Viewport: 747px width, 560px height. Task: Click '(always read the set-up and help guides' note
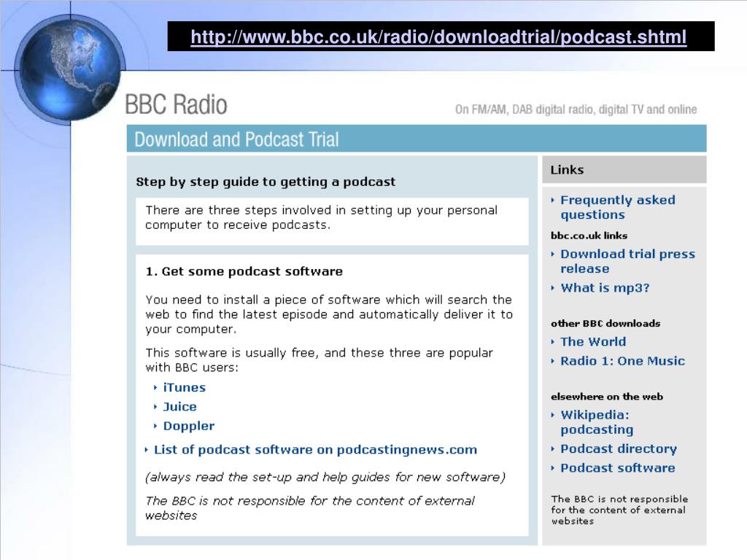pos(325,477)
